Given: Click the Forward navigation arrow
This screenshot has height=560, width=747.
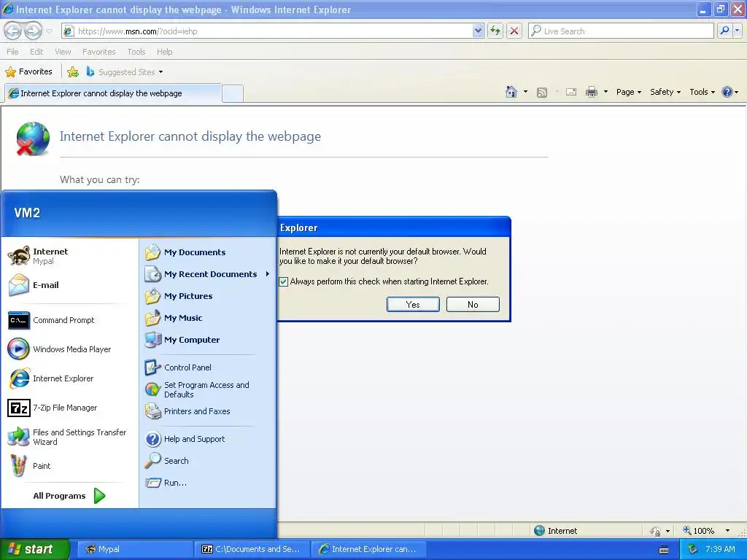Looking at the screenshot, I should pos(33,31).
